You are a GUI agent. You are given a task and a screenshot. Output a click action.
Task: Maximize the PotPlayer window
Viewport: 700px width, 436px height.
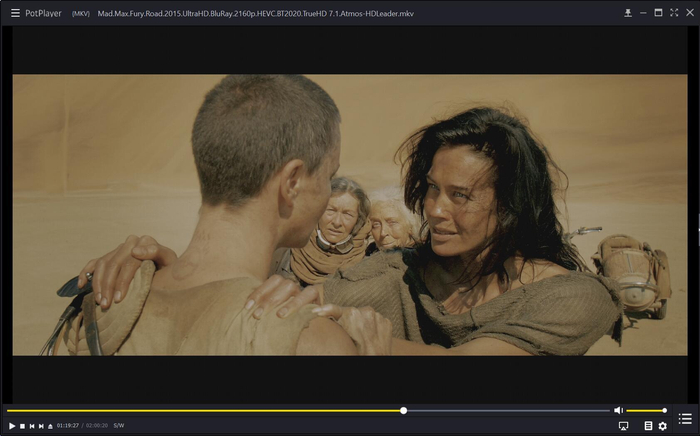(658, 12)
